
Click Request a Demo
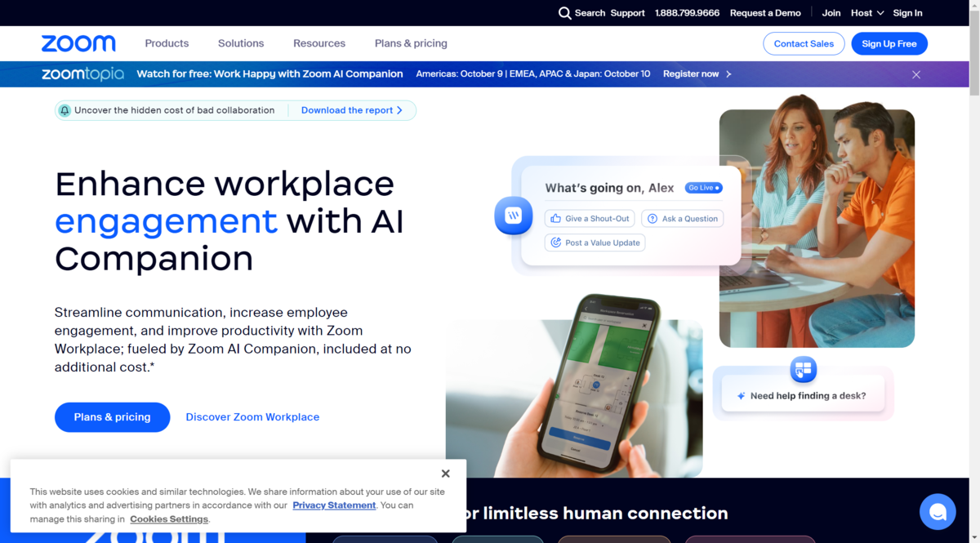click(765, 13)
